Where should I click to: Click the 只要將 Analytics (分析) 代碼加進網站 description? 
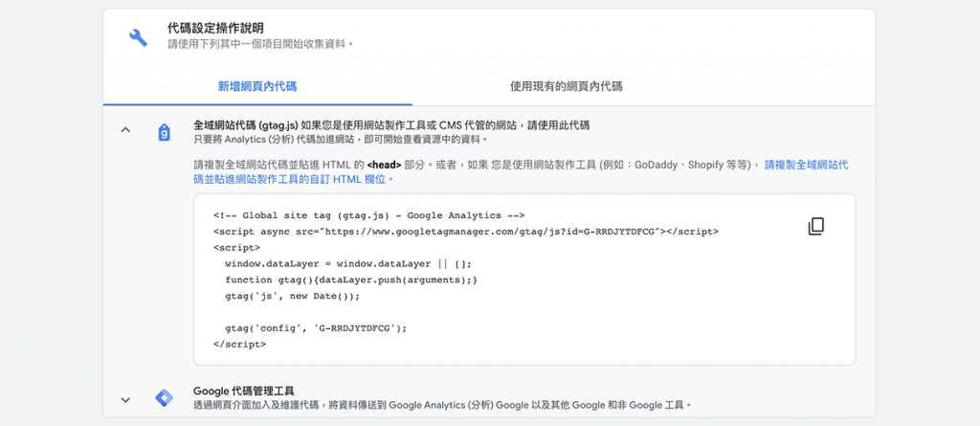pyautogui.click(x=341, y=139)
